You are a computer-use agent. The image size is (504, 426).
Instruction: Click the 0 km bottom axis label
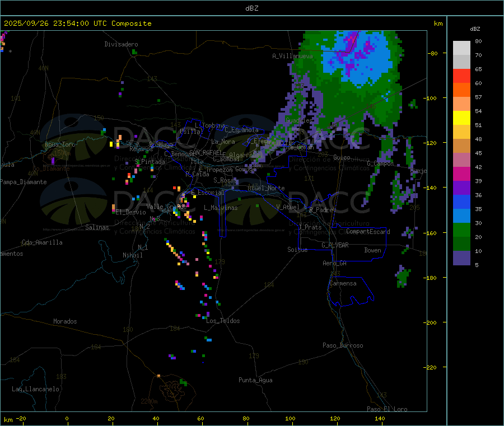click(67, 418)
